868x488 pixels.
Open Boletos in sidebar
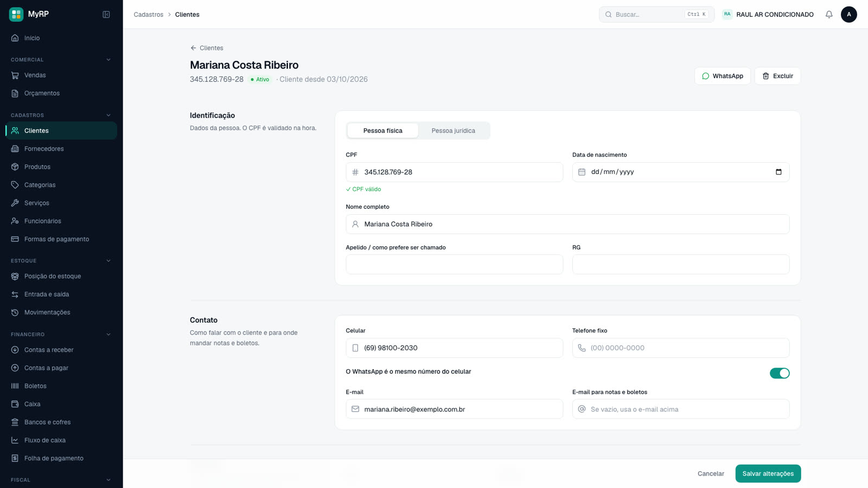61,386
